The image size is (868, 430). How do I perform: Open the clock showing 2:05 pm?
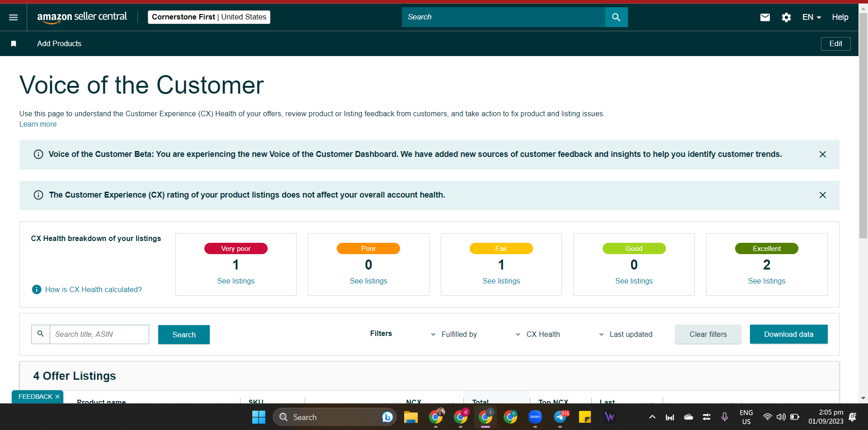click(826, 417)
